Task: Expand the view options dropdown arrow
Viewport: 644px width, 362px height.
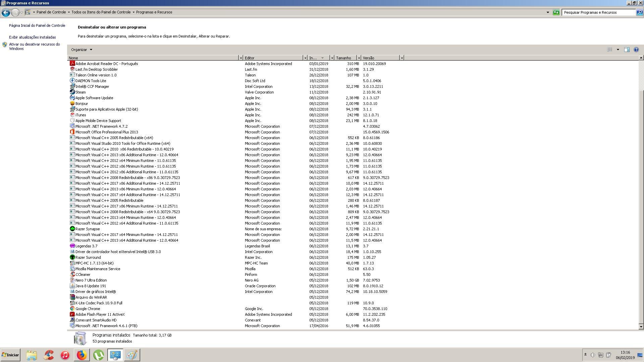Action: pos(618,50)
